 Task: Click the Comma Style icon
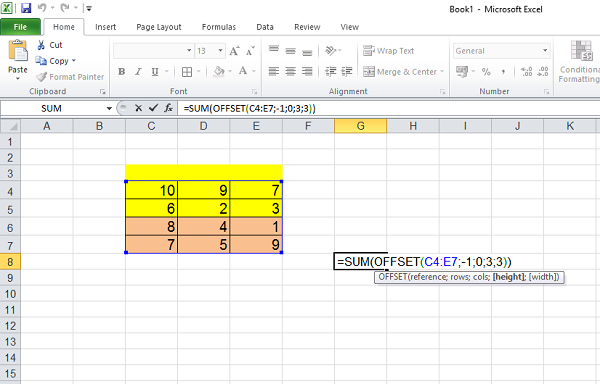click(503, 72)
